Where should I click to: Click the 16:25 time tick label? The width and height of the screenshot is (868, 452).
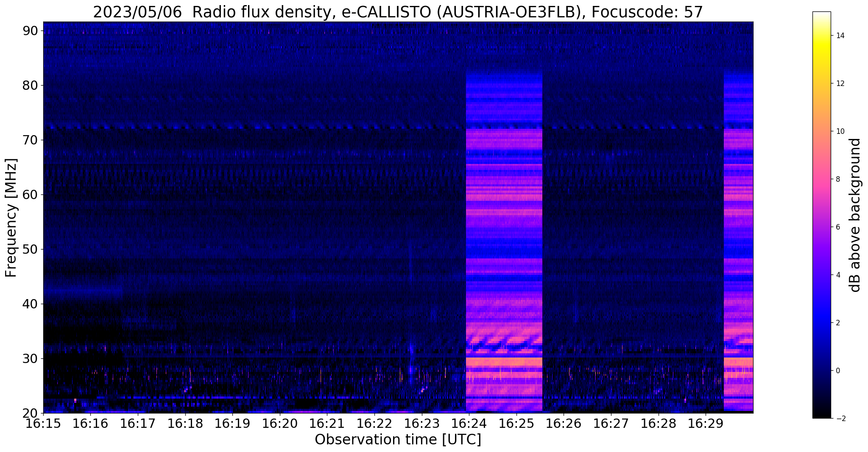pyautogui.click(x=516, y=424)
